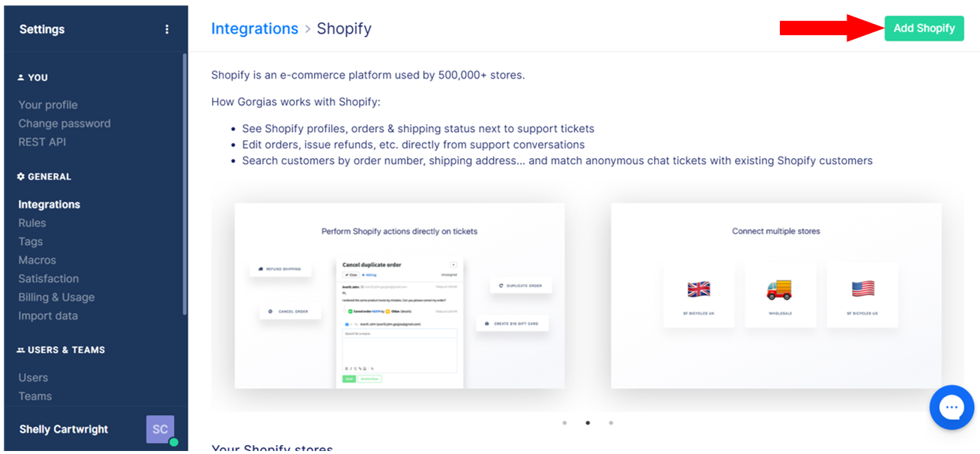Image resolution: width=980 pixels, height=454 pixels.
Task: Click the wholesale truck store card
Action: (x=780, y=294)
